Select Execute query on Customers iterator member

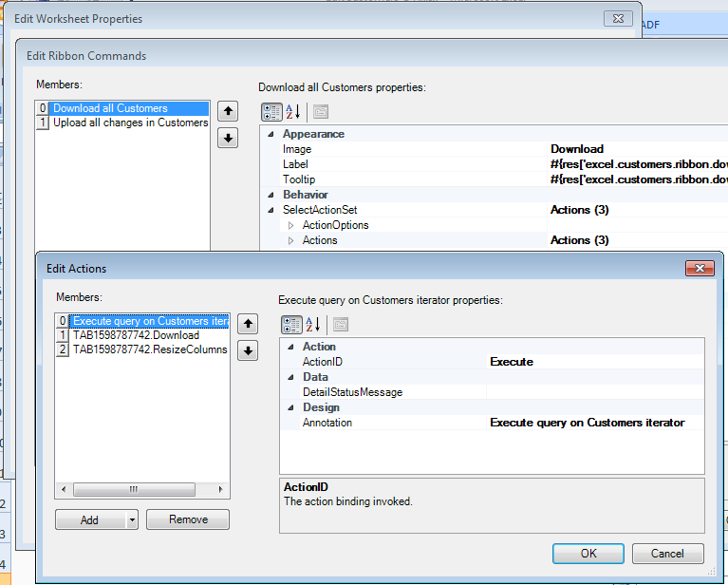coord(150,321)
